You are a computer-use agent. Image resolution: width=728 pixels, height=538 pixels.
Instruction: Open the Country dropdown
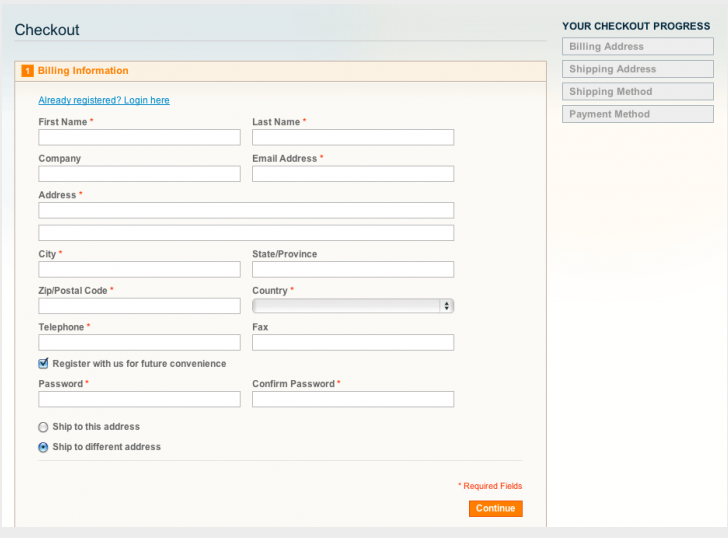pos(353,306)
